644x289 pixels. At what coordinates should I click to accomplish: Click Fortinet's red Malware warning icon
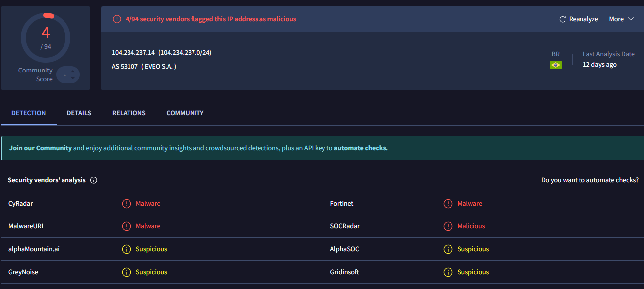pos(448,204)
